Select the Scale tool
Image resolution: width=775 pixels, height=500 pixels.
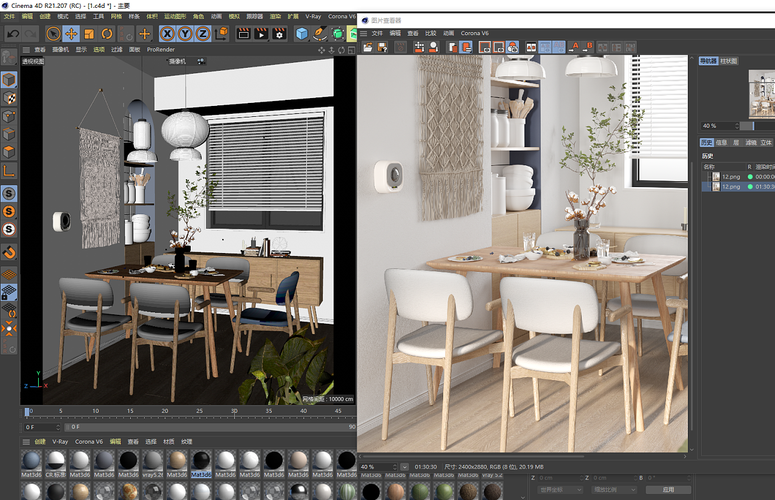89,33
